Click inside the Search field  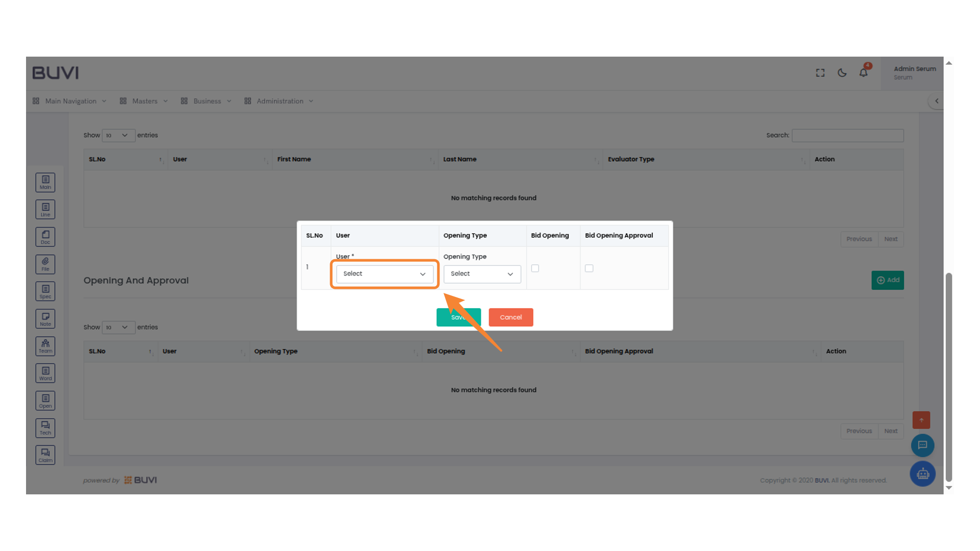pos(847,135)
